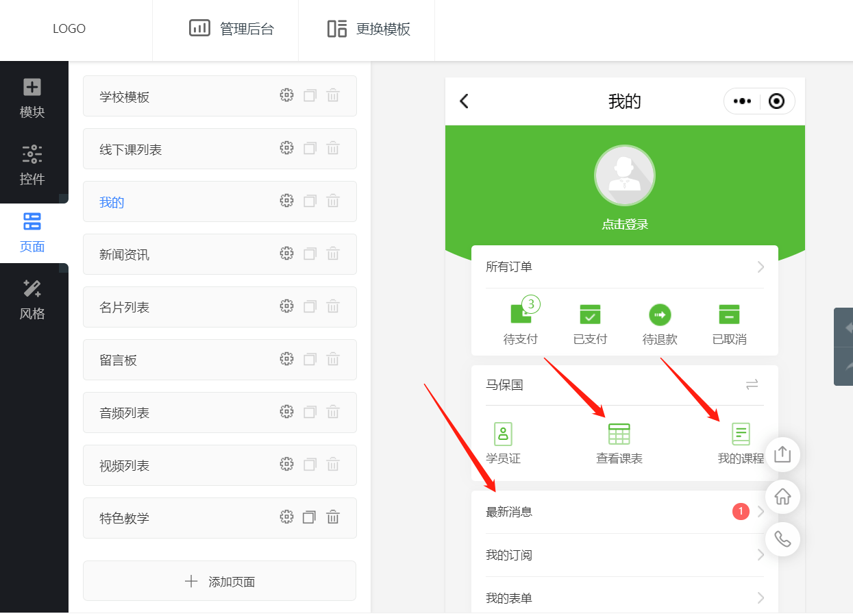
Task: Switch to 控件 sidebar tab
Action: 32,165
